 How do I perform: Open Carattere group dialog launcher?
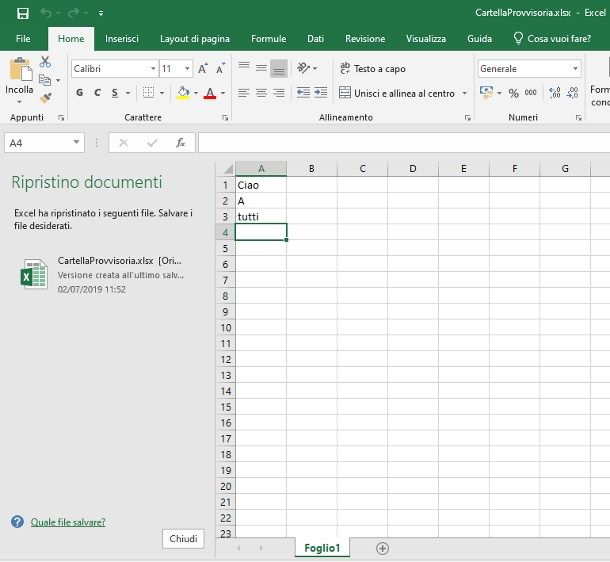tap(225, 118)
